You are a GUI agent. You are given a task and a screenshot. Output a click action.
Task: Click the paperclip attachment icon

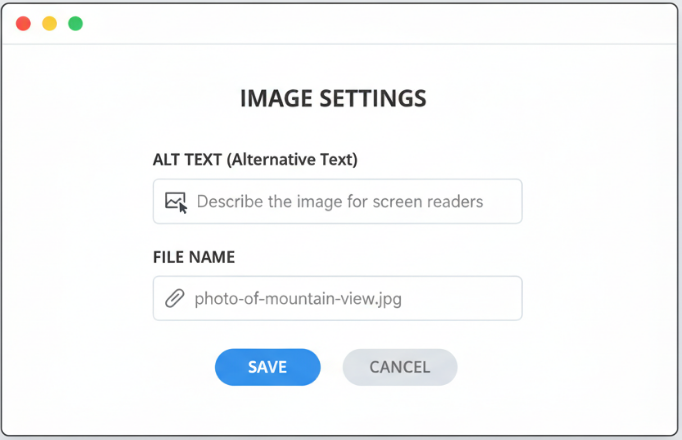(x=174, y=298)
